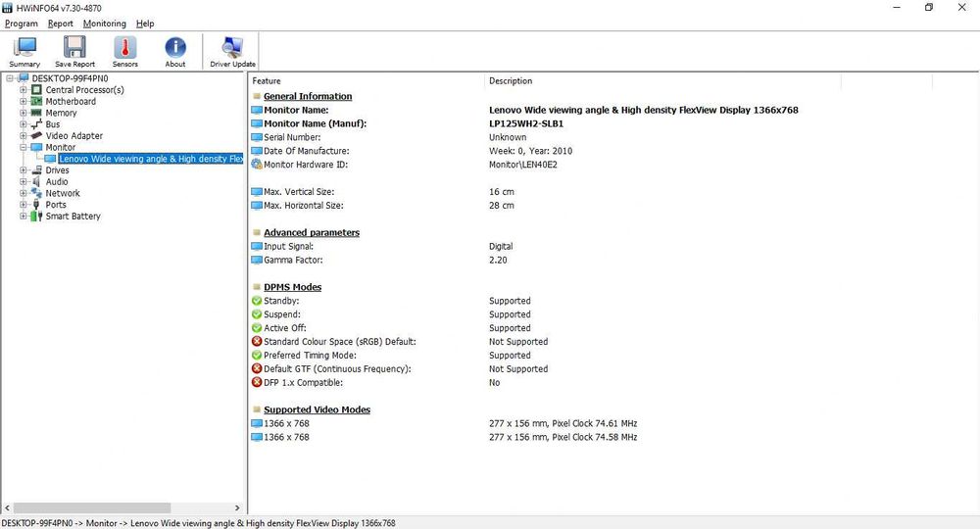This screenshot has width=980, height=529.
Task: Open the Summary toolbar icon
Action: point(25,47)
